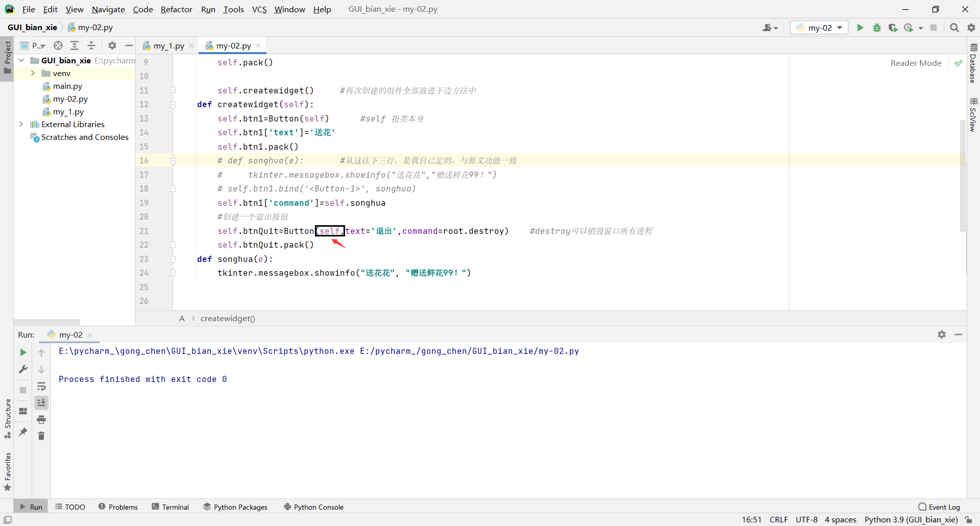Open the user account icon menu
The image size is (980, 526).
770,28
